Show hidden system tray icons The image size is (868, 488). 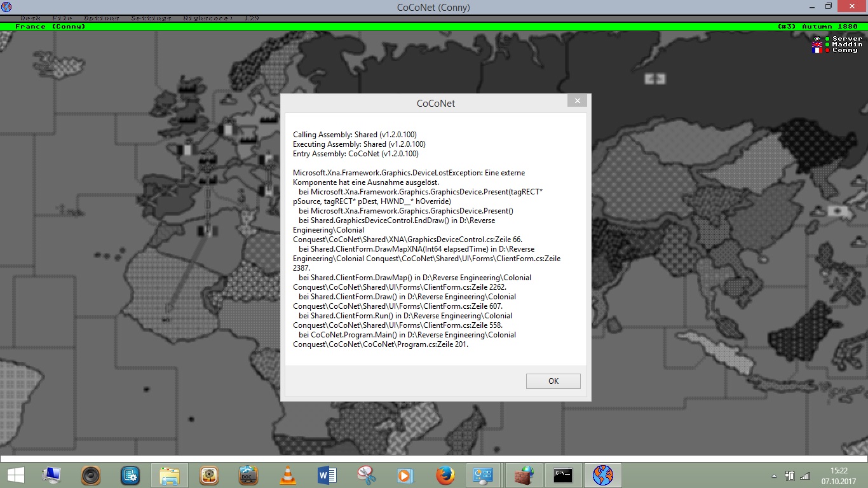tap(774, 476)
